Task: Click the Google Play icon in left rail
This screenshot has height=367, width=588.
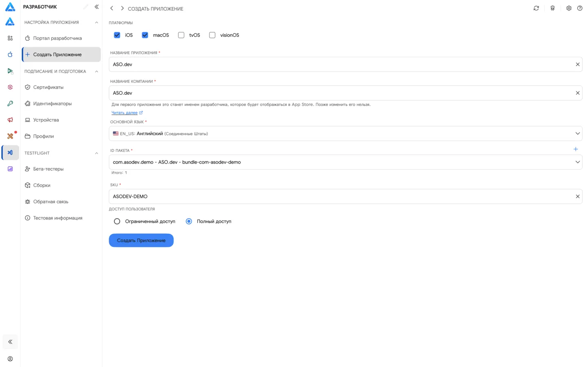Action: pyautogui.click(x=10, y=71)
